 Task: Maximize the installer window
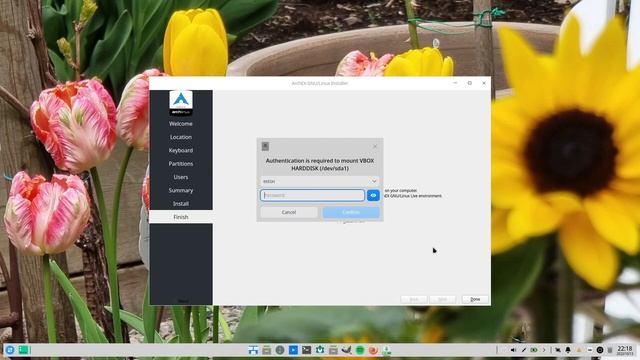click(x=470, y=83)
